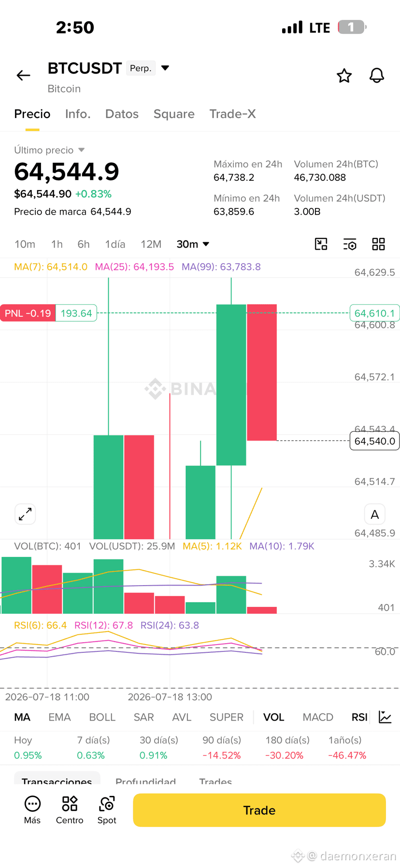400x868 pixels.
Task: Tap the Perp. contract badge
Action: coord(141,68)
